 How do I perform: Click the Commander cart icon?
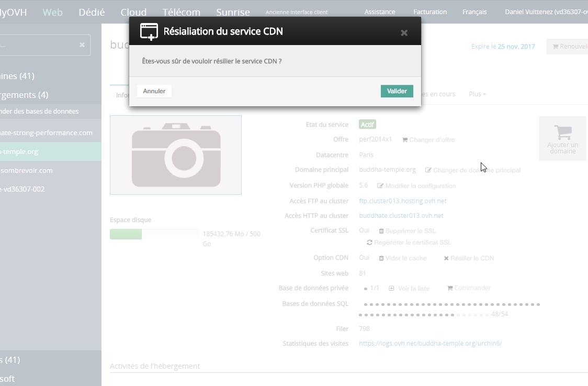449,288
